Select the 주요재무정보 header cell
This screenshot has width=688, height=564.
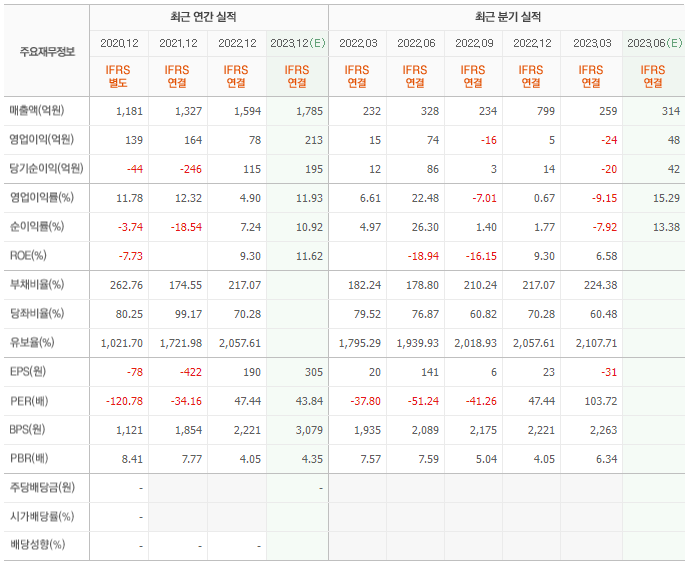pyautogui.click(x=47, y=52)
